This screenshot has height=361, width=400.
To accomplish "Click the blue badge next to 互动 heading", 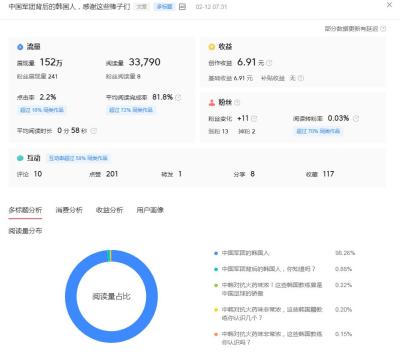I will pos(78,158).
